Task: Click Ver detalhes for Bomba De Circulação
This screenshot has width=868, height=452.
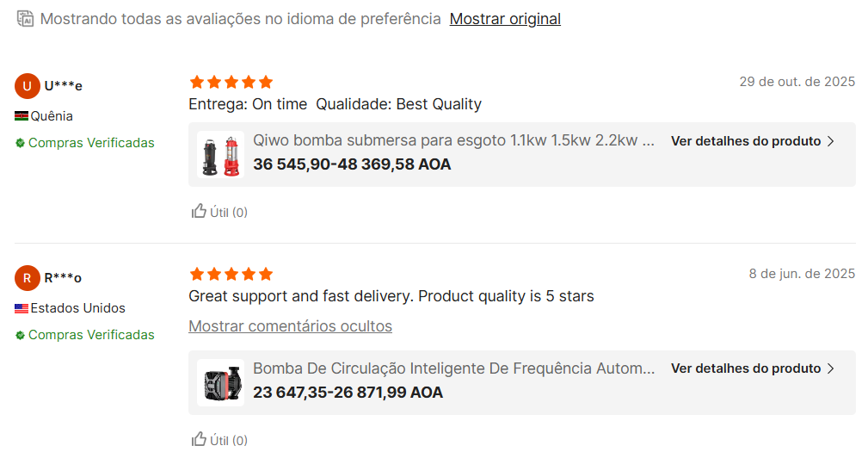Action: [x=745, y=368]
